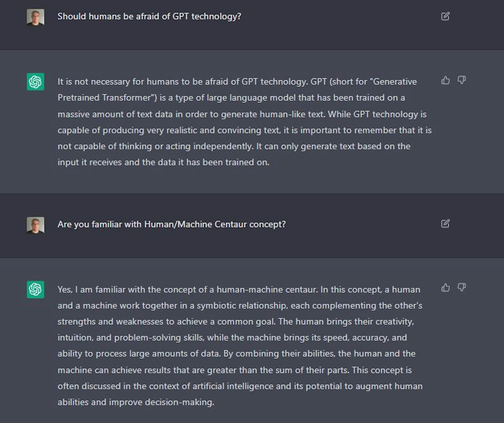Click the ChatGPT logo beside the first response
The width and height of the screenshot is (504, 423).
click(x=36, y=82)
